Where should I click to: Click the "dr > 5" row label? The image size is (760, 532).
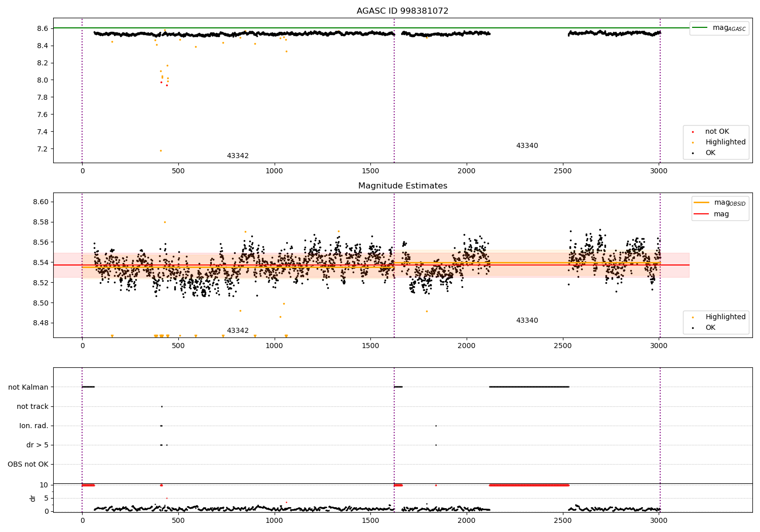(37, 445)
